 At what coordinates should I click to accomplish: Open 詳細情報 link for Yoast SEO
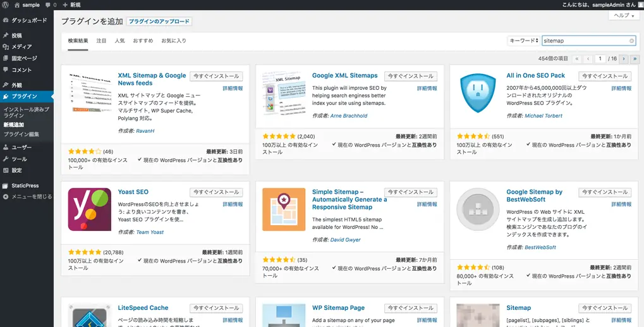[233, 204]
